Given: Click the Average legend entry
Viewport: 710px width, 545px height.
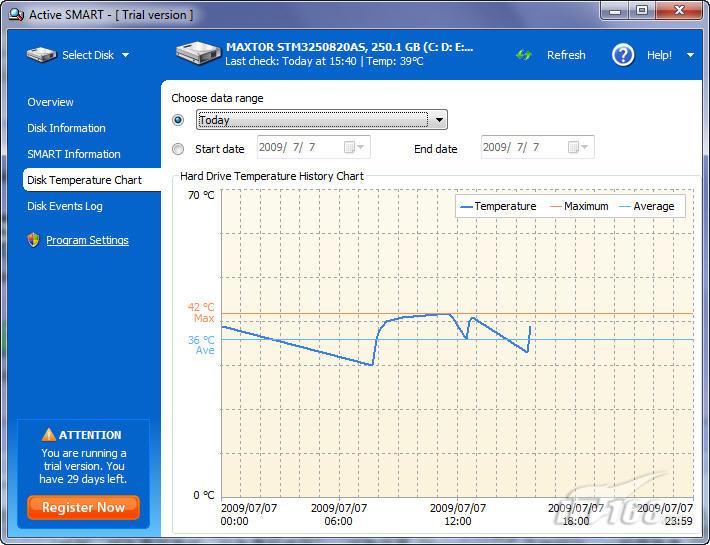Looking at the screenshot, I should [x=647, y=206].
